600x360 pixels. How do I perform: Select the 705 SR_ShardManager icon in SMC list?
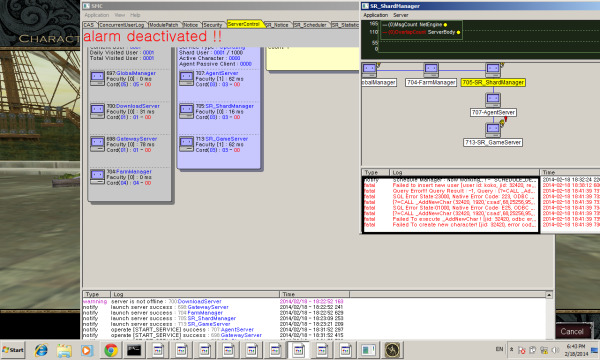tap(186, 111)
